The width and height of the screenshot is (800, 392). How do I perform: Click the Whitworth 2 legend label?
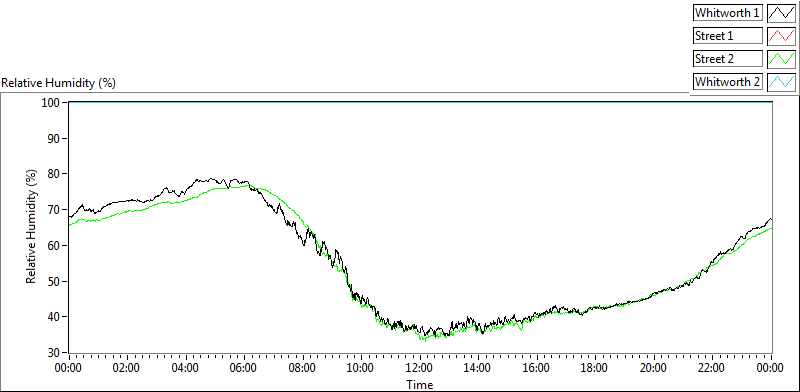[728, 82]
